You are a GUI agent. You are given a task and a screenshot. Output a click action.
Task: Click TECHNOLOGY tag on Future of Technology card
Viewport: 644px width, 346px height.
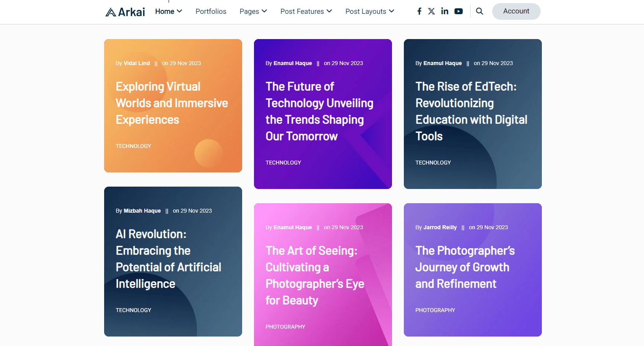point(283,163)
